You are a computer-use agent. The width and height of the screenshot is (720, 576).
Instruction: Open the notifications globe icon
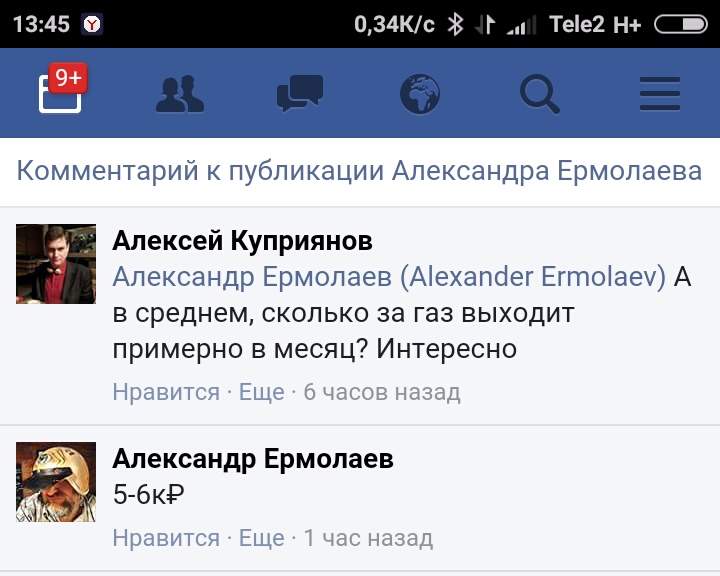tap(420, 94)
